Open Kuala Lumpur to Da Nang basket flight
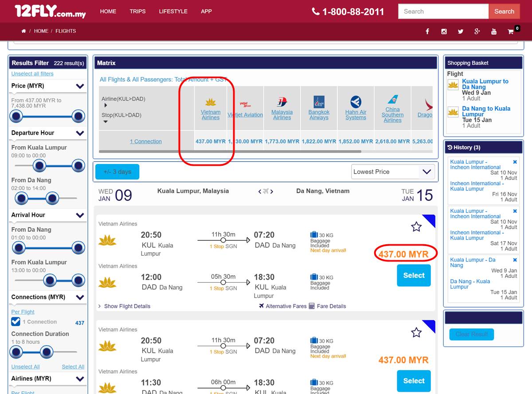Screen dimensions: 532x394 tap(485, 84)
